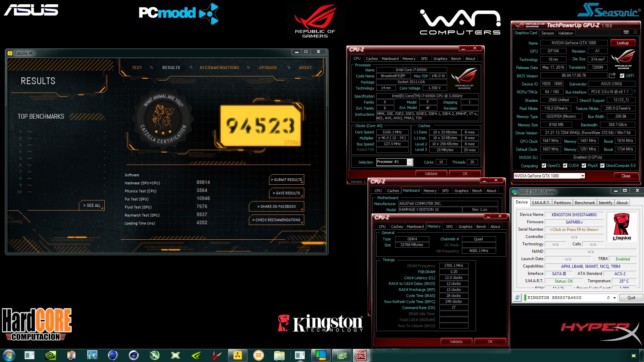
Task: Open the blue globe icon on the taskbar
Action: (113, 355)
